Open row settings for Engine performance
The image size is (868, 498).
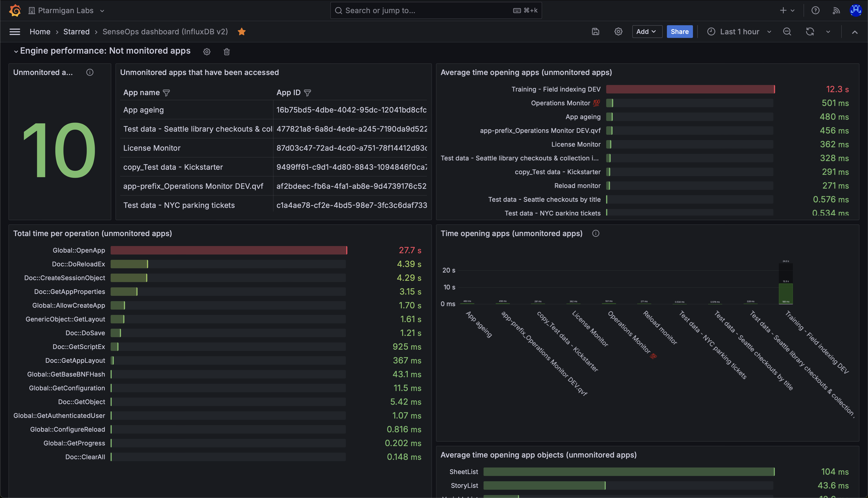[x=207, y=51]
